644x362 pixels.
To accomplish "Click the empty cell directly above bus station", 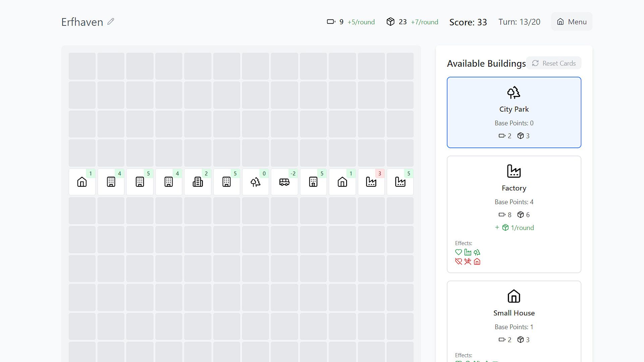I will (x=284, y=153).
